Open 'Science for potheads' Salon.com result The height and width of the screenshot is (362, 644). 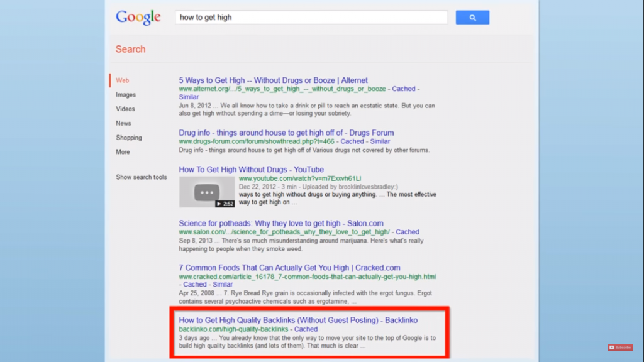(x=281, y=223)
